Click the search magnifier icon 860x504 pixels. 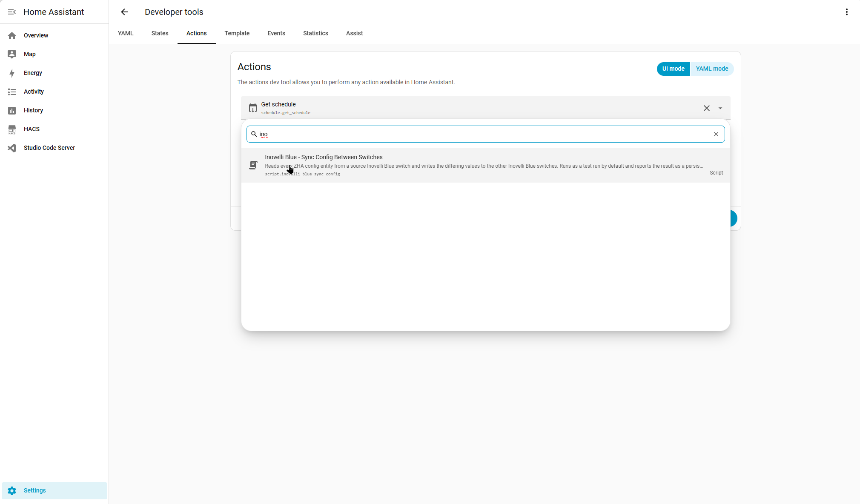pyautogui.click(x=254, y=134)
